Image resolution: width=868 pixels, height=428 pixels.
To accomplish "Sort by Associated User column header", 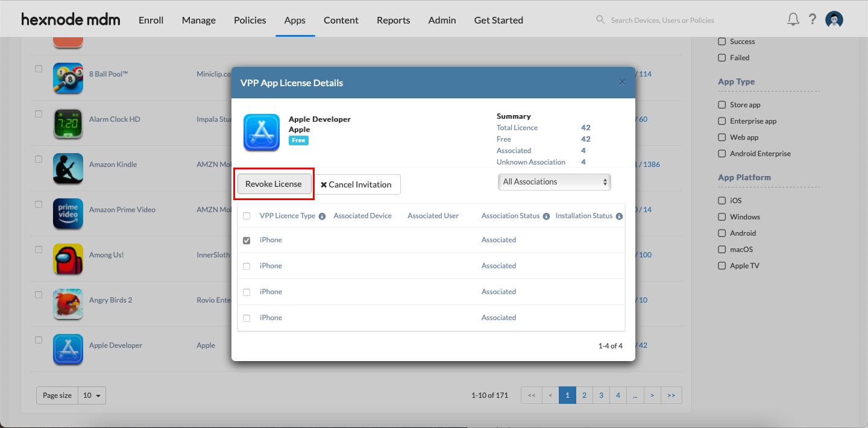I will click(x=433, y=216).
